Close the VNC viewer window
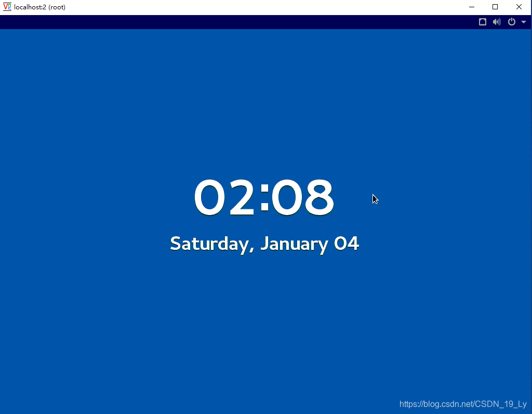 tap(519, 7)
